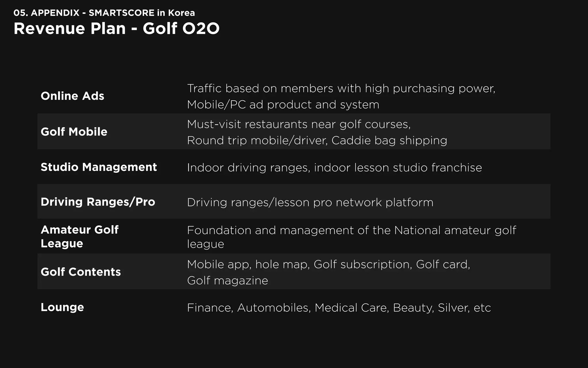Click the 'Online Ads' row label
The image size is (588, 368).
(x=72, y=96)
